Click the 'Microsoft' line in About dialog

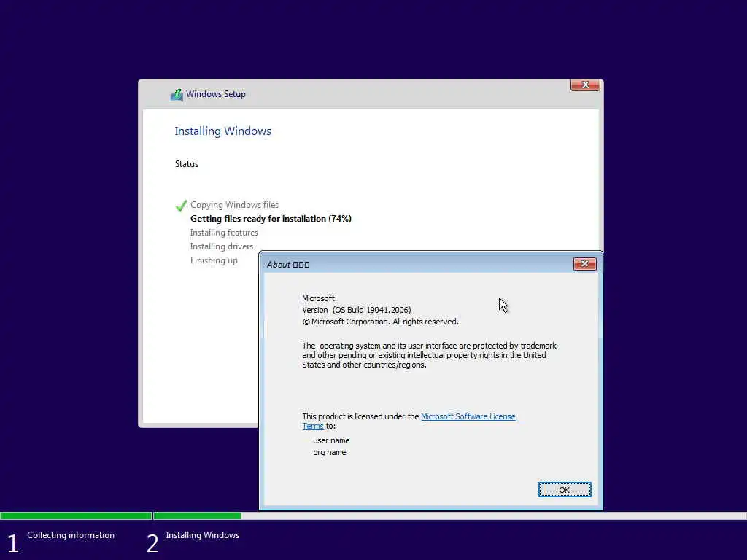pos(318,298)
